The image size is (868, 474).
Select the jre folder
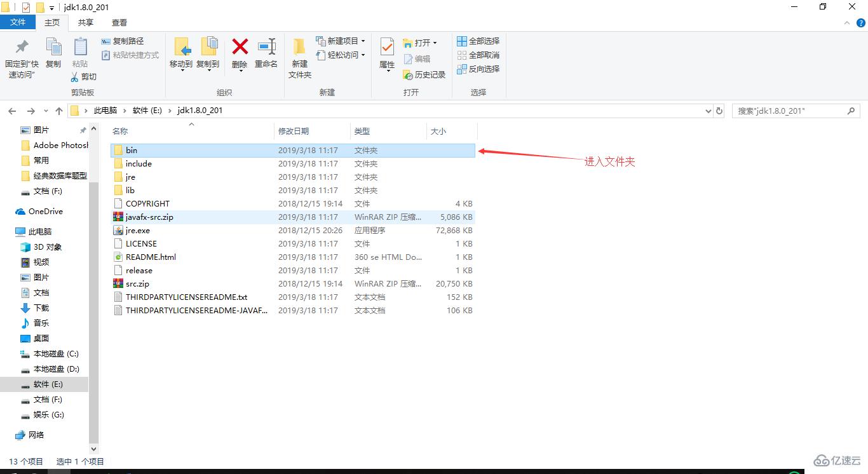tap(292, 177)
